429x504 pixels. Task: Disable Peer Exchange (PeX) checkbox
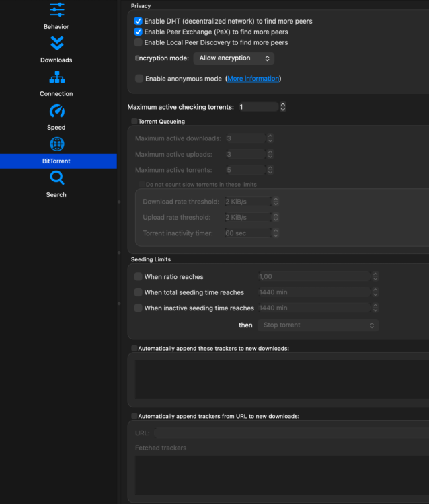139,32
